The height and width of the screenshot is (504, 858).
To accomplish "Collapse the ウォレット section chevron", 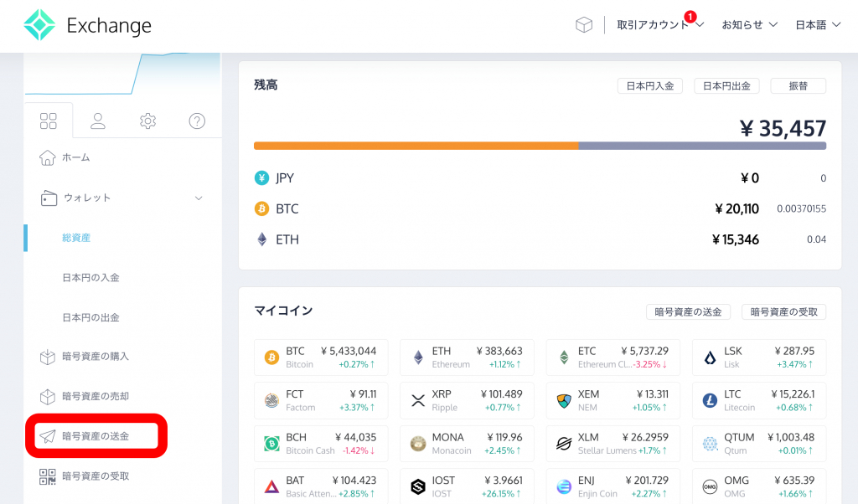I will click(199, 198).
